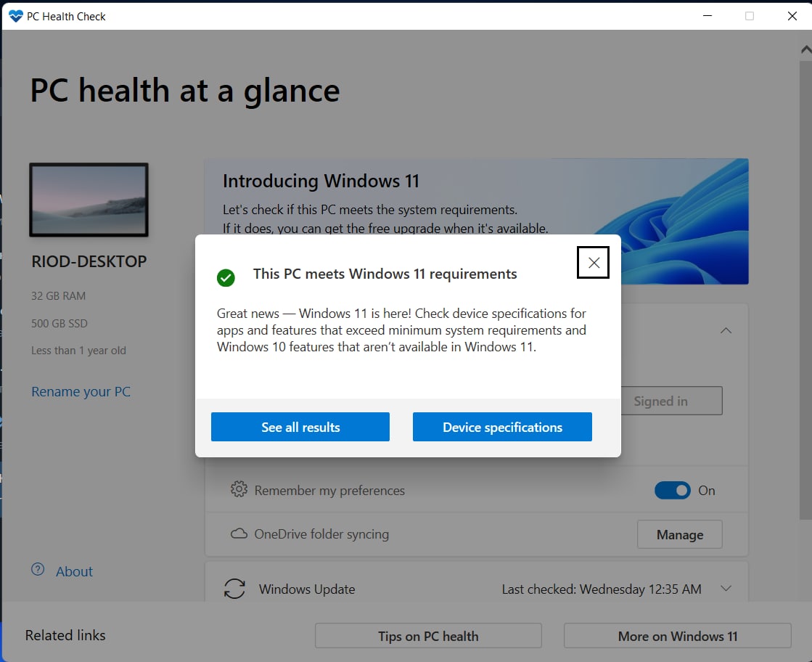
Task: Click the Remember my preferences gear icon
Action: (239, 489)
